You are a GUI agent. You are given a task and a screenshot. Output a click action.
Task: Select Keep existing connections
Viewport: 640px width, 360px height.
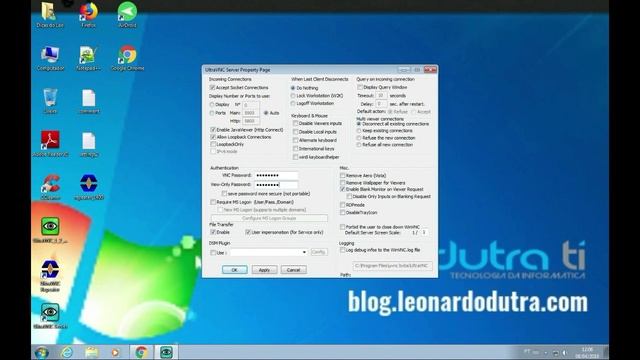(359, 131)
